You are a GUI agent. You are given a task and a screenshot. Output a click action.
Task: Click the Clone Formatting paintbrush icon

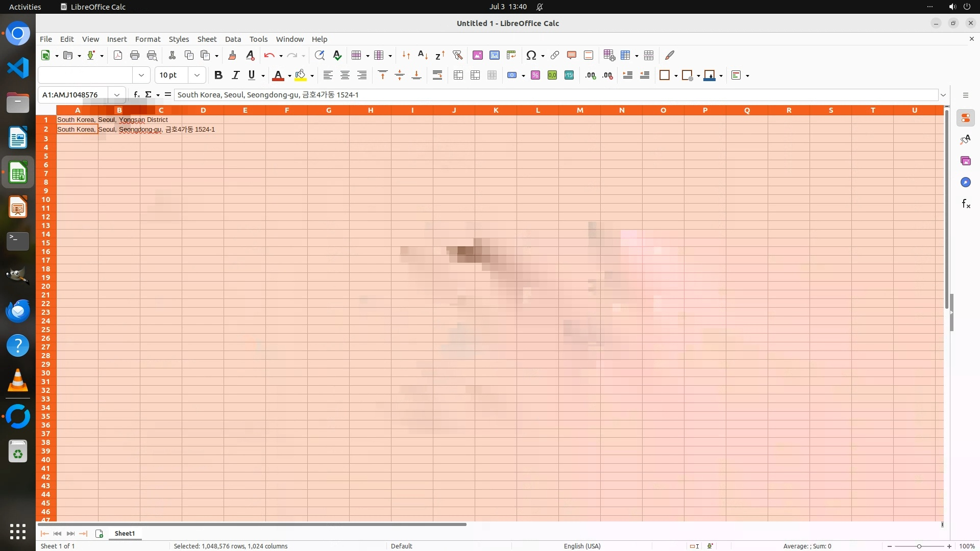(x=232, y=55)
